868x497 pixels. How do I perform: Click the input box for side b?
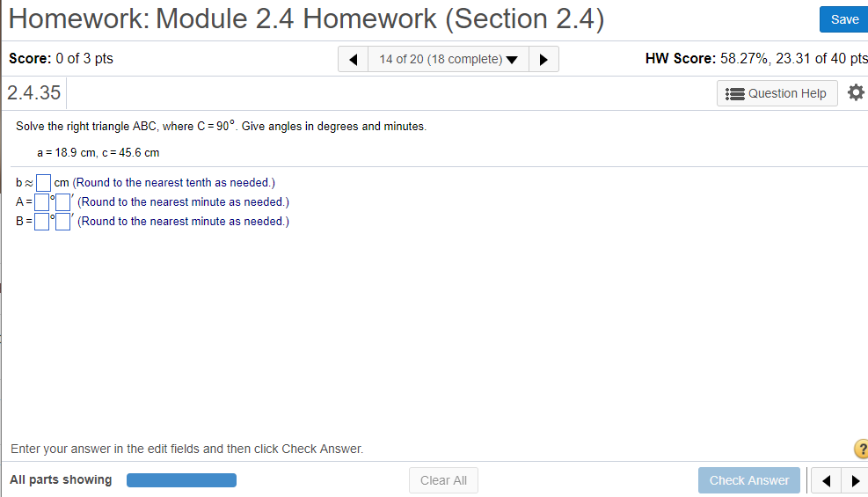[x=44, y=183]
